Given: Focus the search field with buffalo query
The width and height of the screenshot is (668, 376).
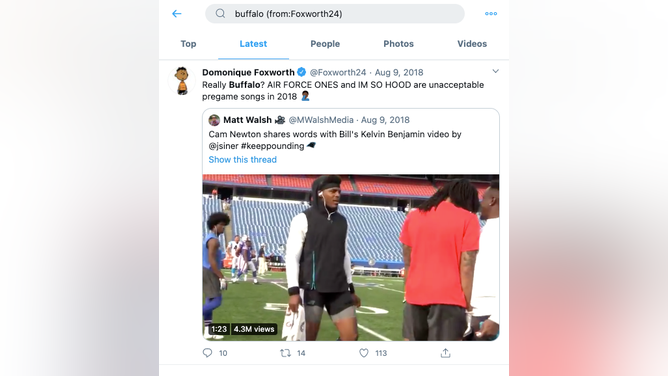Looking at the screenshot, I should [335, 14].
